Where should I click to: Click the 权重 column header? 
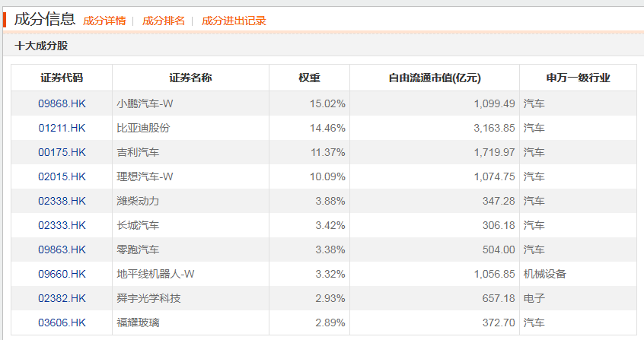[309, 78]
